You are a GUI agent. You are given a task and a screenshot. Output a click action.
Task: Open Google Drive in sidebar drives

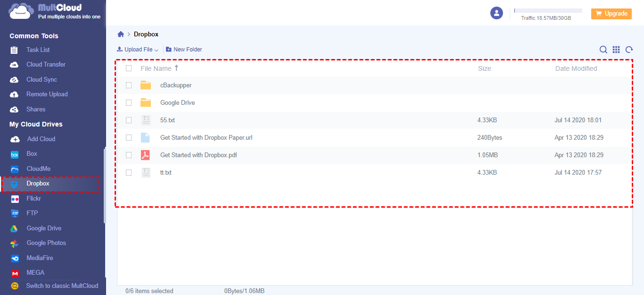tap(44, 228)
